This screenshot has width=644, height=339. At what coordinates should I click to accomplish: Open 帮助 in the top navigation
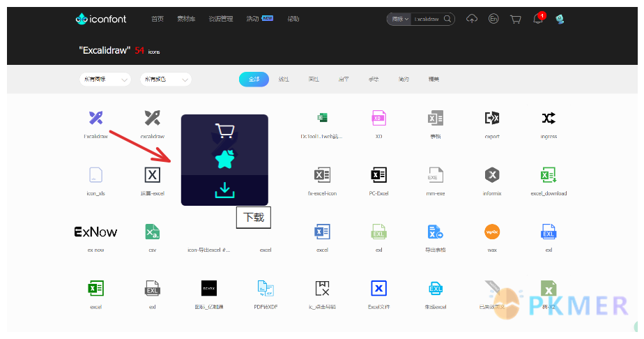[x=293, y=19]
